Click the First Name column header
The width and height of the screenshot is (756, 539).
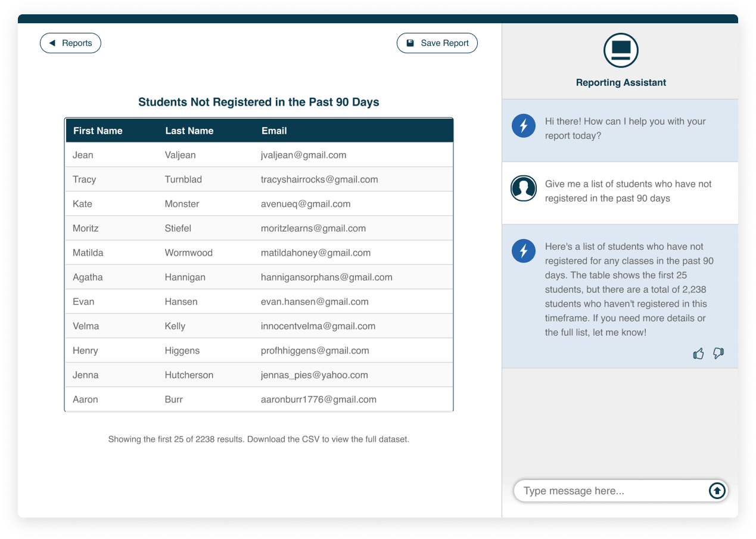click(98, 131)
